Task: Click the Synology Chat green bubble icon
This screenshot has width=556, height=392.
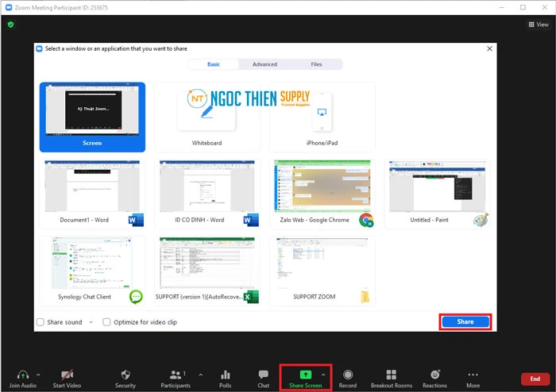Action: pos(136,297)
